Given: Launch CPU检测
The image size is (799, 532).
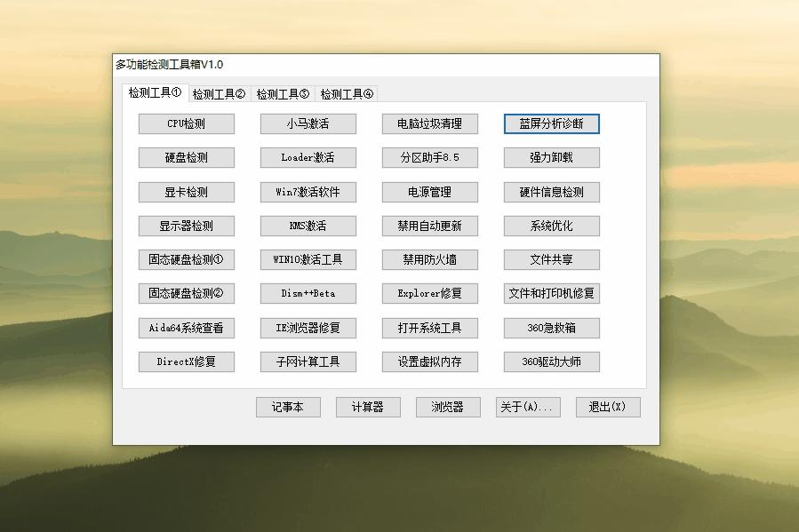Looking at the screenshot, I should (186, 123).
